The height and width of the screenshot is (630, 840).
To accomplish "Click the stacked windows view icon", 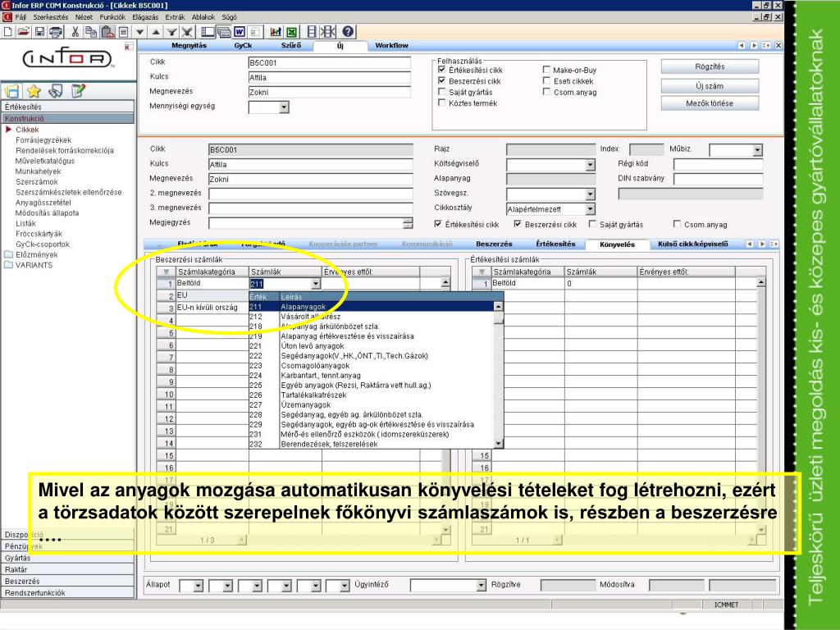I will (x=224, y=32).
